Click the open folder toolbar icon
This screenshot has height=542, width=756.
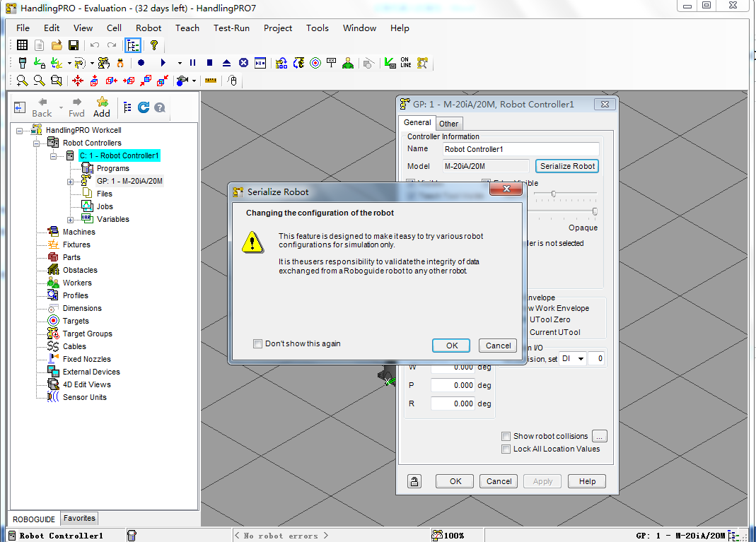click(x=57, y=45)
